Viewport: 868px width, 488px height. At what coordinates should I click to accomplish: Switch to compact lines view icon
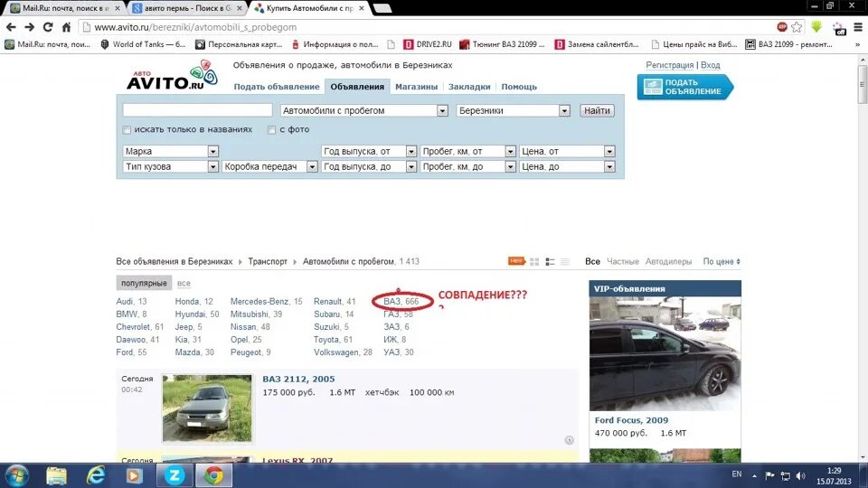[564, 262]
